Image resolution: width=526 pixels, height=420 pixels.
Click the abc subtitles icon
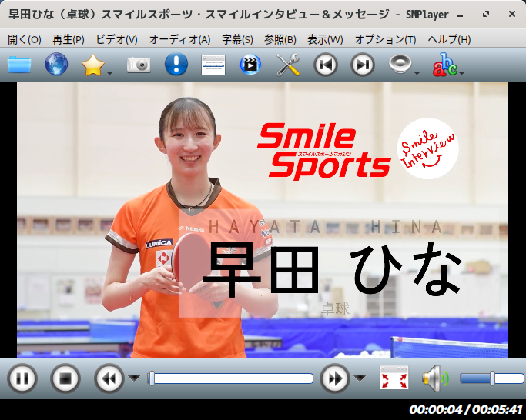click(x=445, y=65)
